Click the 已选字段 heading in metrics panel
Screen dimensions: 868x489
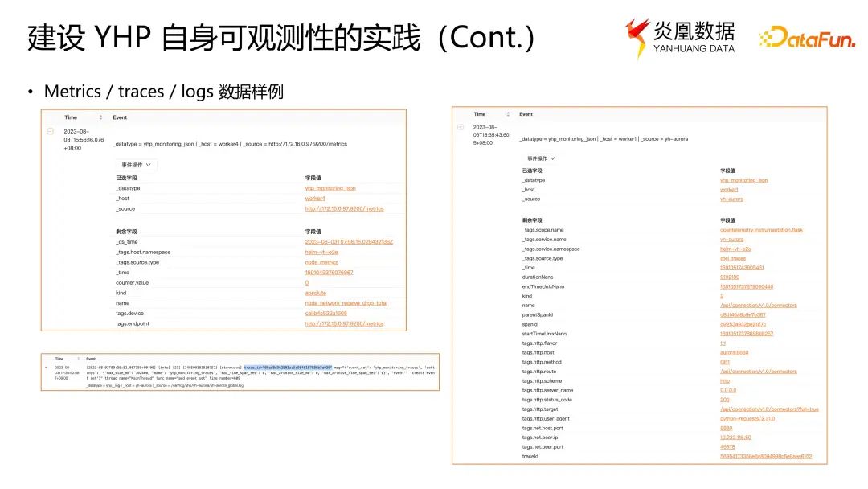126,178
